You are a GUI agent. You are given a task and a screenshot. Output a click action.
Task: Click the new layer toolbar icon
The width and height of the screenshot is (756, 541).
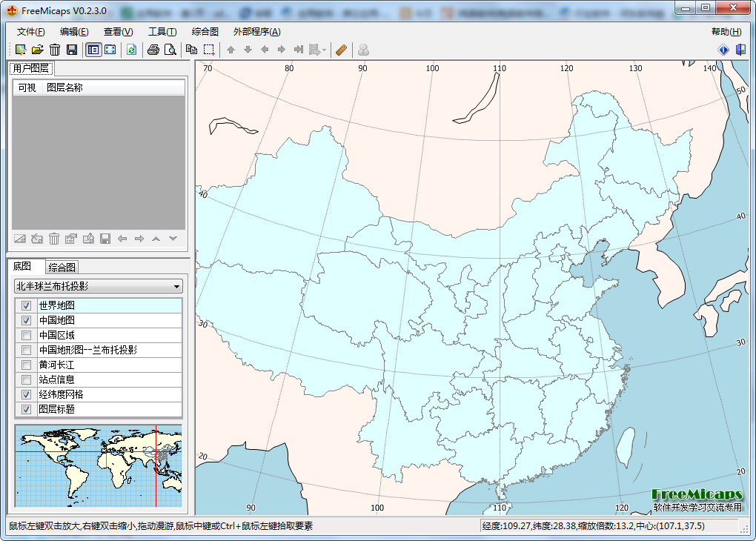tap(20, 50)
